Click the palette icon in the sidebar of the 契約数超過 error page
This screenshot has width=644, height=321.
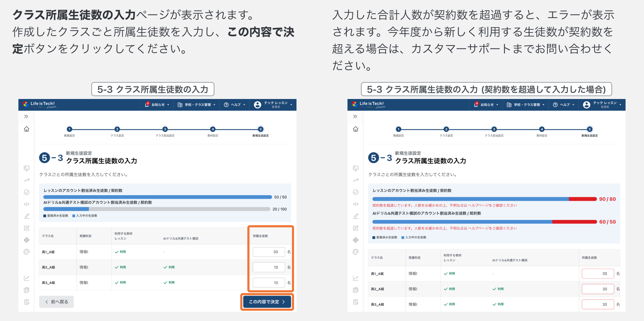pyautogui.click(x=356, y=252)
